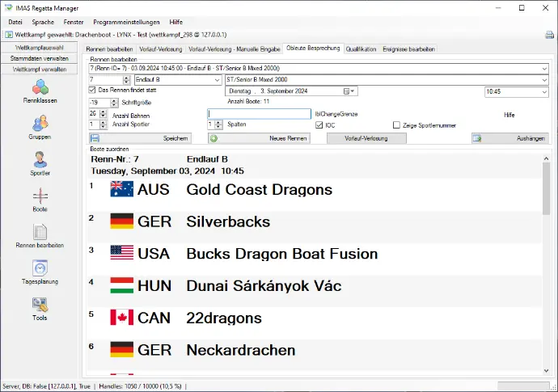Switch to Vorlauf-Verlosung - Manuelle Eingabe tab
Viewport: 558px width, 392px height.
point(235,49)
